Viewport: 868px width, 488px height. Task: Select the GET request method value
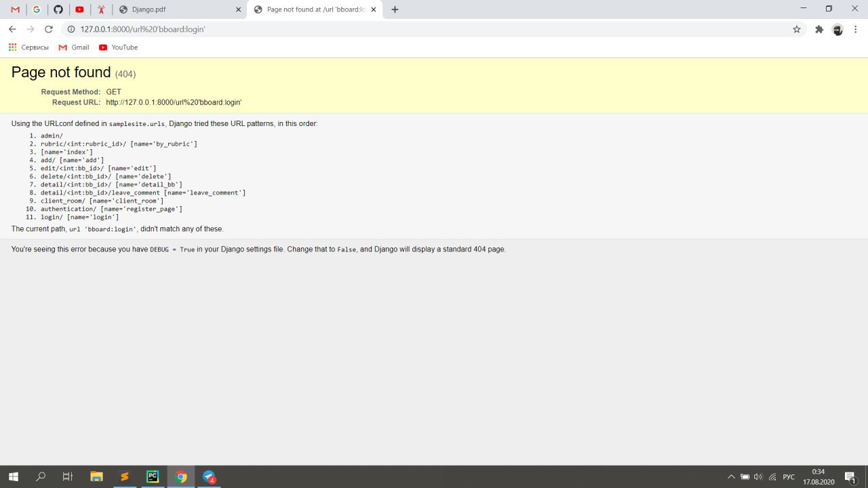click(x=113, y=91)
